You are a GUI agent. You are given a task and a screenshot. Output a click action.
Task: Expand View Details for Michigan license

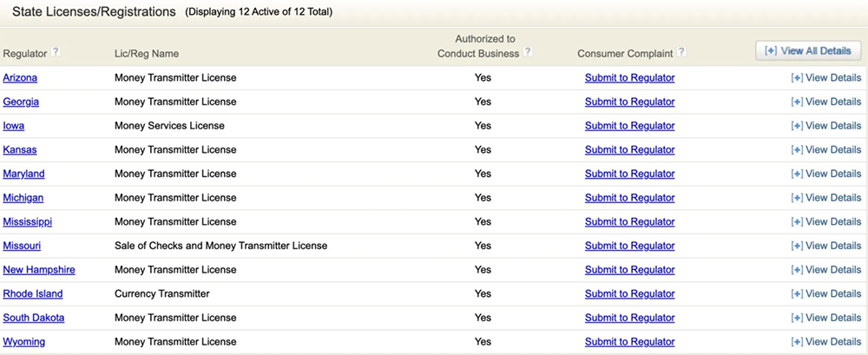825,198
